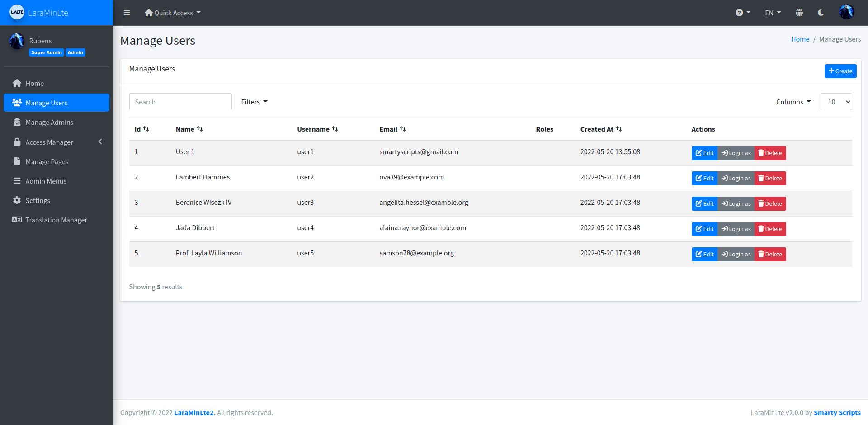
Task: Click email smartyscripts@gmail.com cell
Action: pyautogui.click(x=419, y=152)
